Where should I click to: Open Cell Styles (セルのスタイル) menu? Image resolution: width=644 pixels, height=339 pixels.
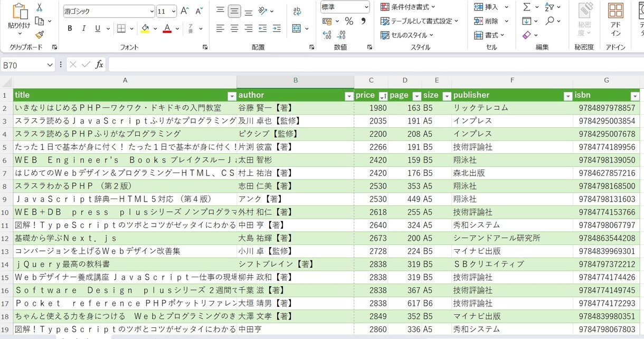(x=406, y=35)
